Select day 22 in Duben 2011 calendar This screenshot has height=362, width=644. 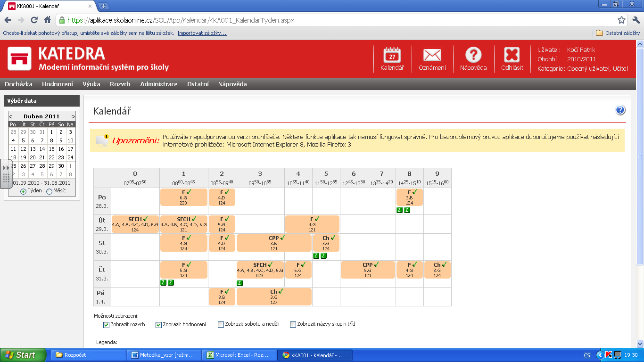(x=51, y=157)
